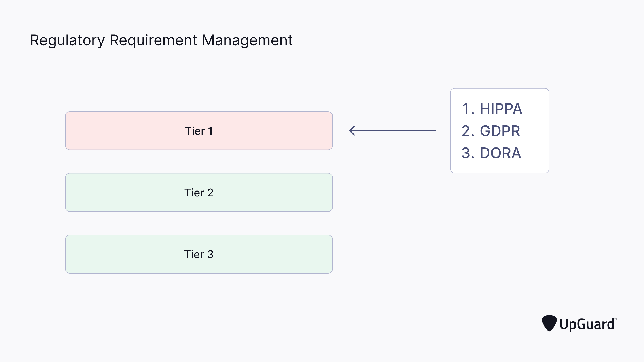
Task: Click GDPR in the regulations list
Action: 500,131
